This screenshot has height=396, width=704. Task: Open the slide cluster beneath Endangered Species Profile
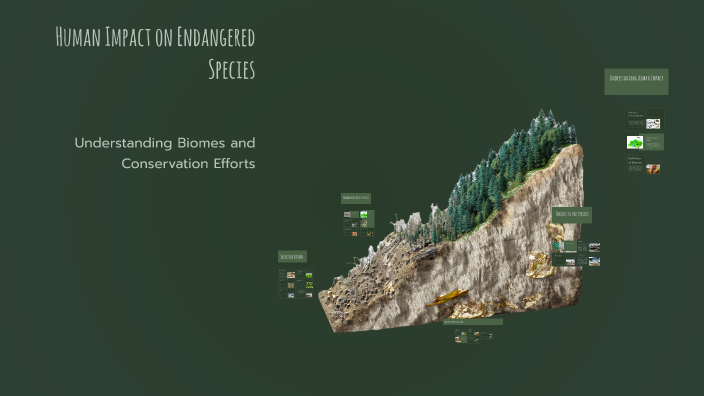point(359,223)
